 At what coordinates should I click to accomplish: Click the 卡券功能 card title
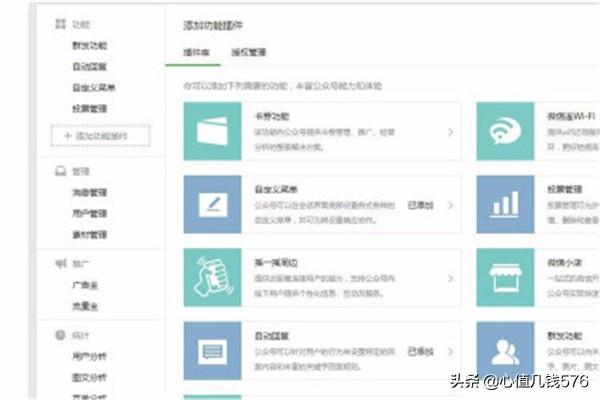point(272,116)
